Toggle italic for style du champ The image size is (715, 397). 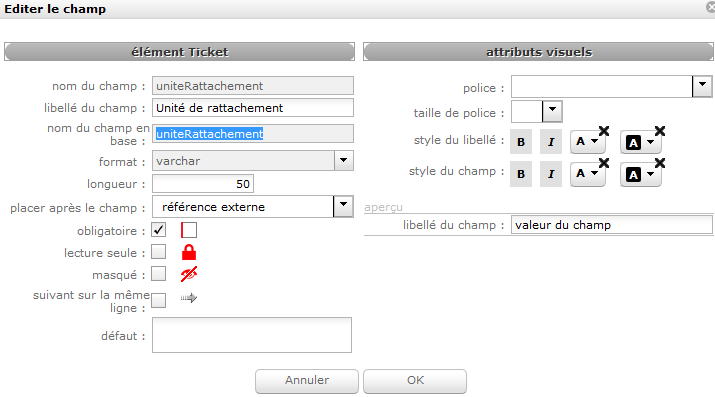(x=551, y=174)
